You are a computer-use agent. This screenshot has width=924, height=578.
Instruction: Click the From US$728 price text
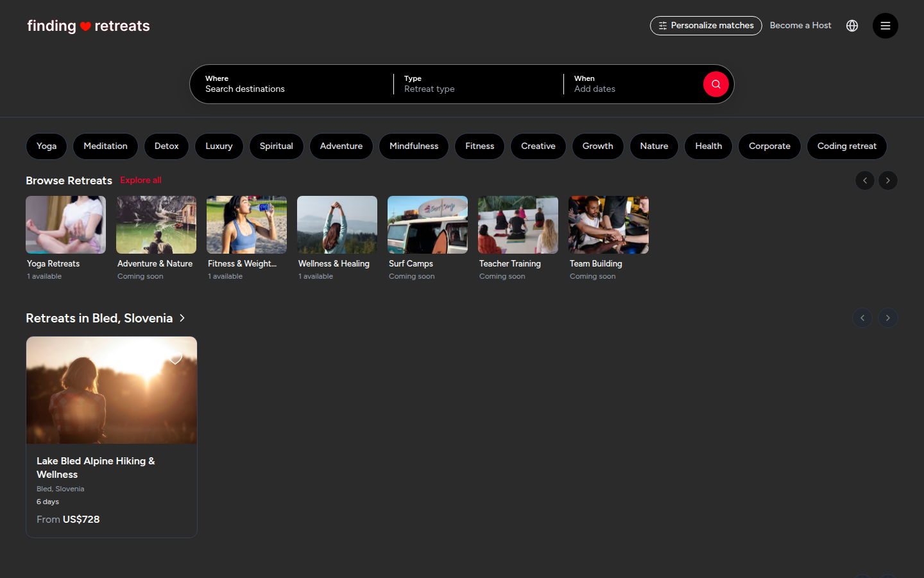click(68, 519)
